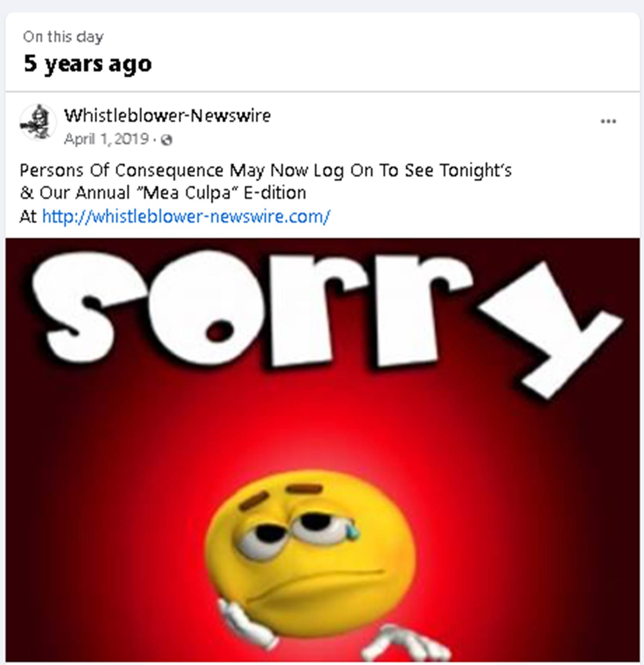Click the globe public audience icon

(167, 140)
